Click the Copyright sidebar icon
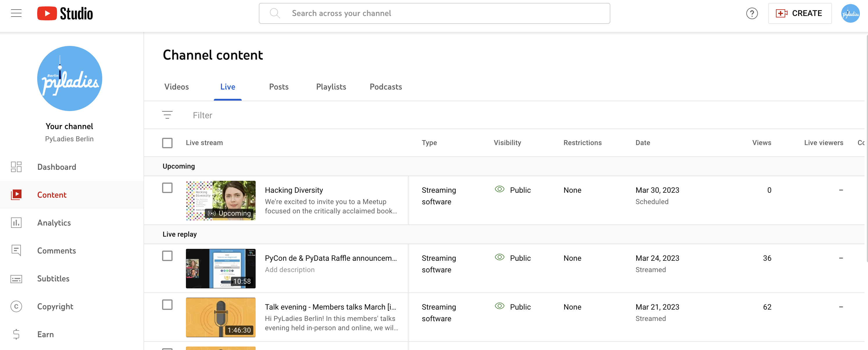Viewport: 868px width, 350px height. click(x=16, y=306)
